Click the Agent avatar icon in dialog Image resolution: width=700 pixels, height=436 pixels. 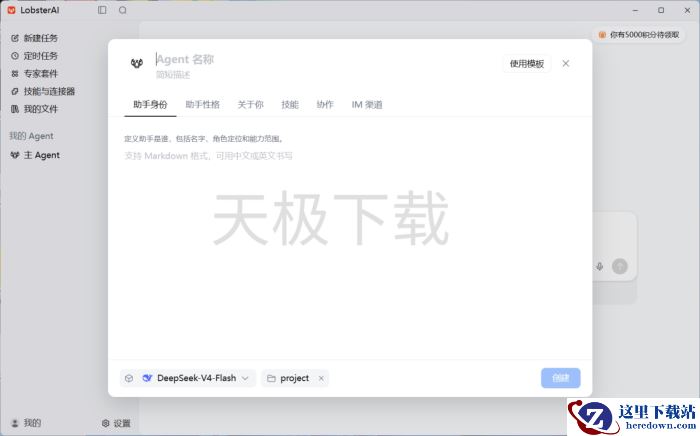click(x=137, y=63)
